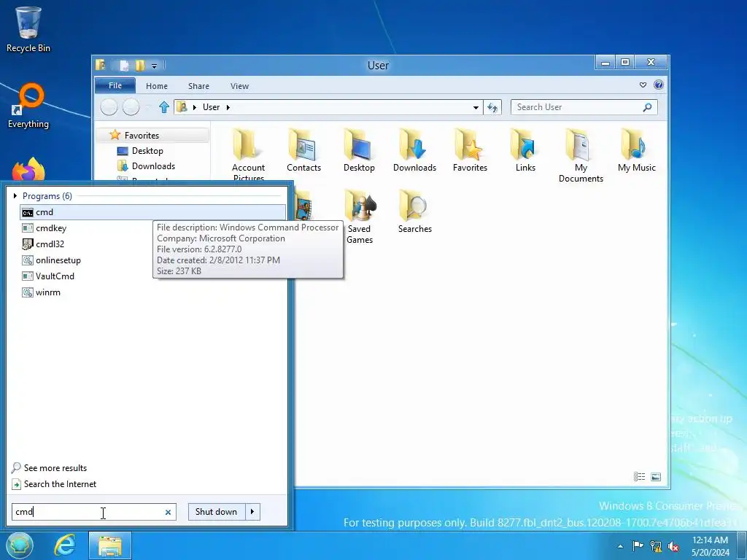Image resolution: width=747 pixels, height=560 pixels.
Task: Click the search magnifier in Explorer
Action: coord(648,108)
